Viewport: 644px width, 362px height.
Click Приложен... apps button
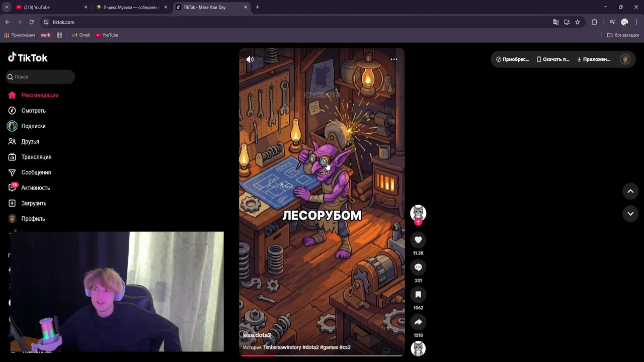594,59
